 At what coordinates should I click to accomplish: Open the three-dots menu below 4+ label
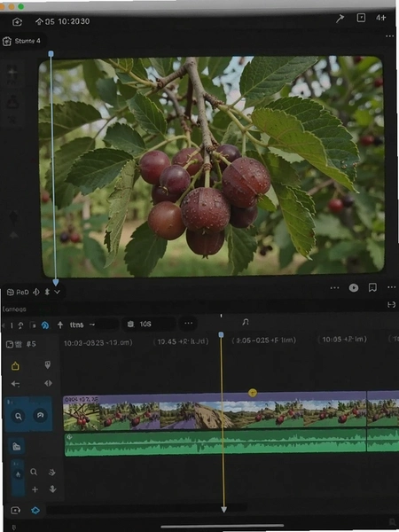390,36
